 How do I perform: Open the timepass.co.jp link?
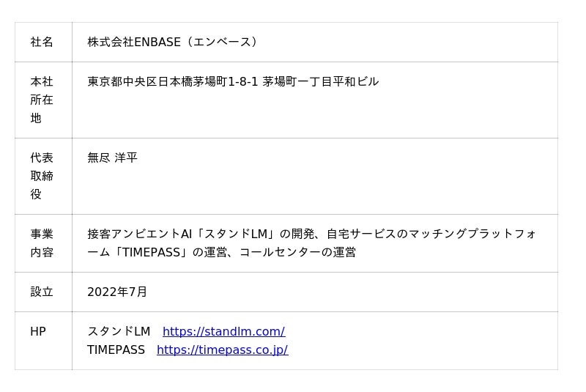point(222,350)
